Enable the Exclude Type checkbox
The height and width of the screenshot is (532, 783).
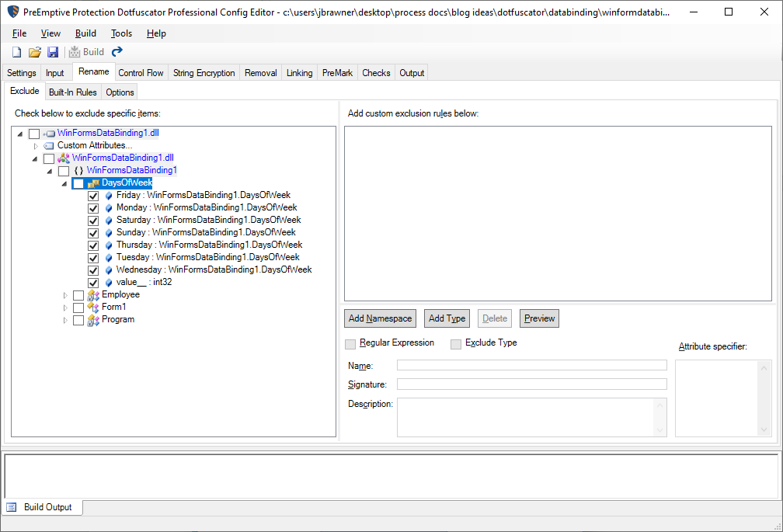[456, 344]
